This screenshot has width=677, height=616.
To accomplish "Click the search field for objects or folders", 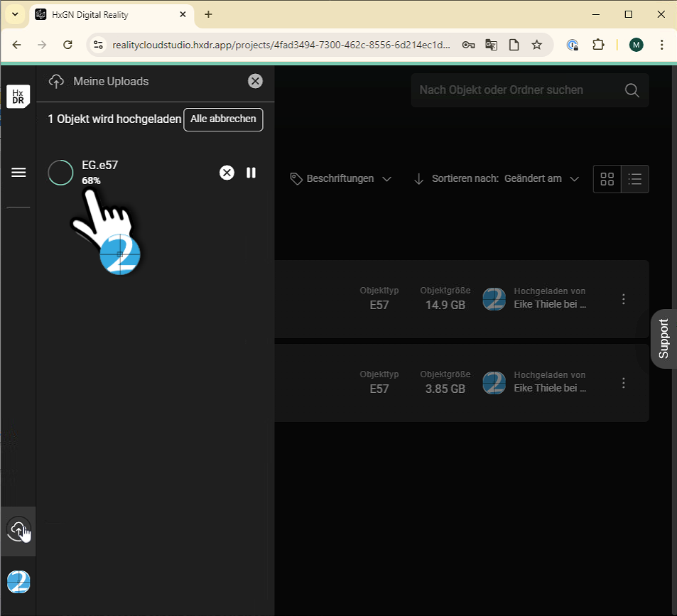I will [530, 90].
